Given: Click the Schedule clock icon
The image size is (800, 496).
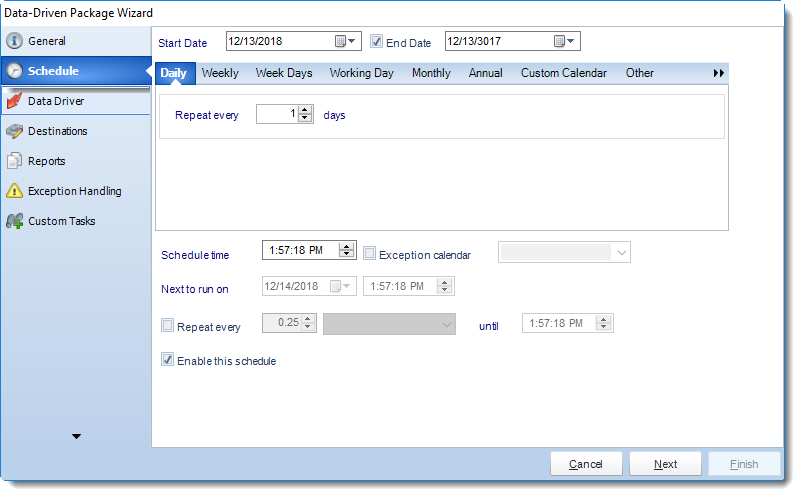Looking at the screenshot, I should click(14, 71).
